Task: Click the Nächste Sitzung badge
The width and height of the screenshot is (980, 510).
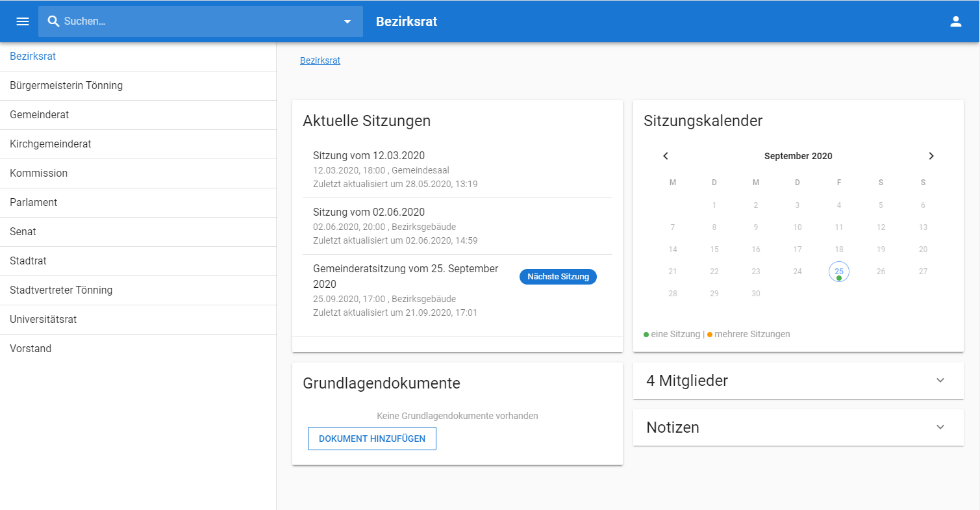Action: point(558,277)
